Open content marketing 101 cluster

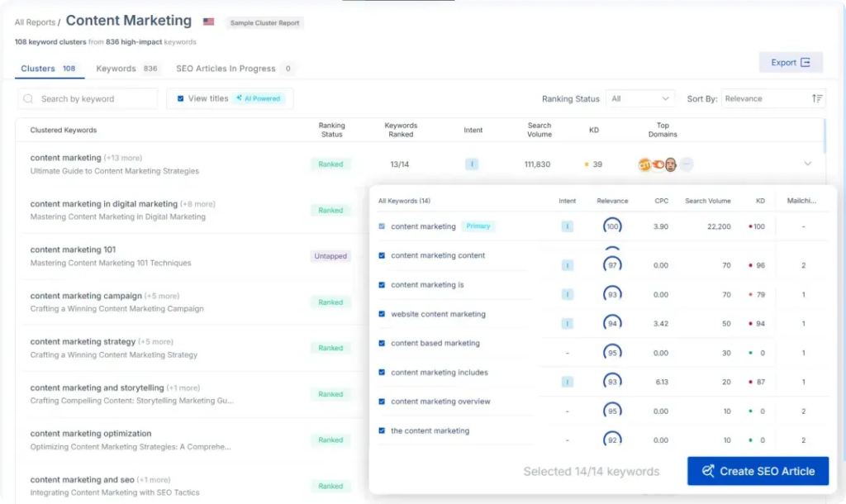(x=73, y=250)
